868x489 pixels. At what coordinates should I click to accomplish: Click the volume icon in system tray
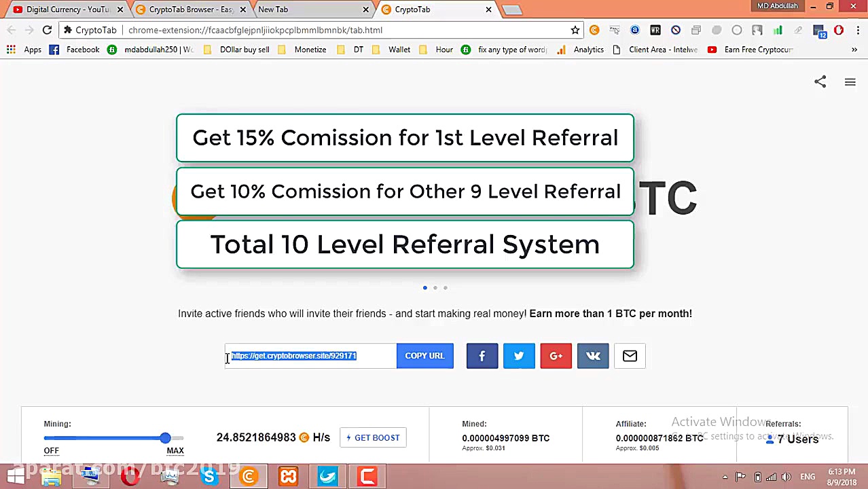click(x=786, y=477)
